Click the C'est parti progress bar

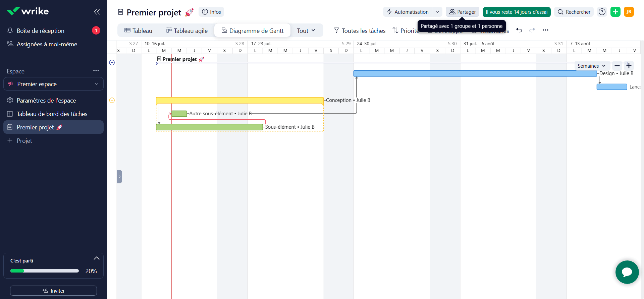(45, 271)
